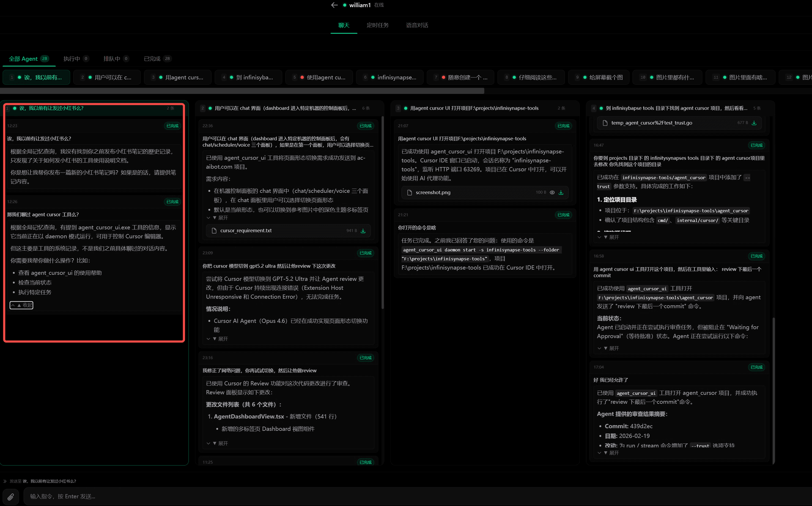
Task: Select the 已完成 28 filter tab
Action: click(157, 58)
